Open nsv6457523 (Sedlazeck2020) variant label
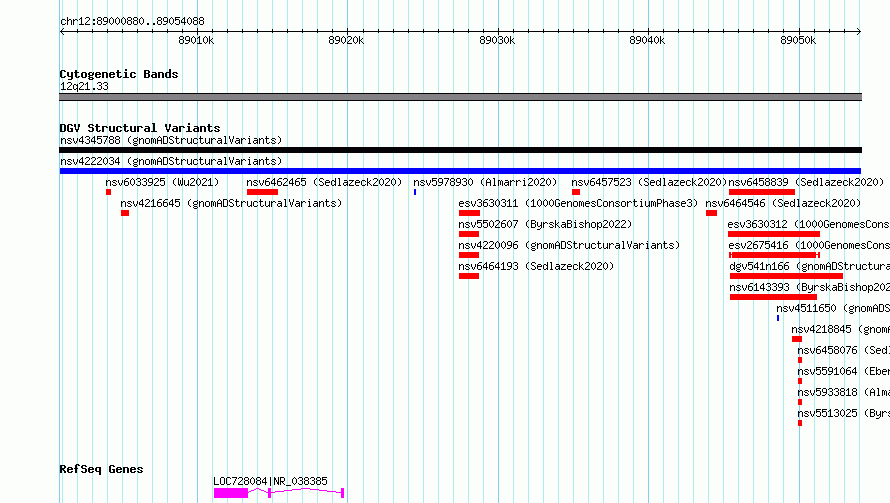Screen dimensions: 890x503 point(649,182)
